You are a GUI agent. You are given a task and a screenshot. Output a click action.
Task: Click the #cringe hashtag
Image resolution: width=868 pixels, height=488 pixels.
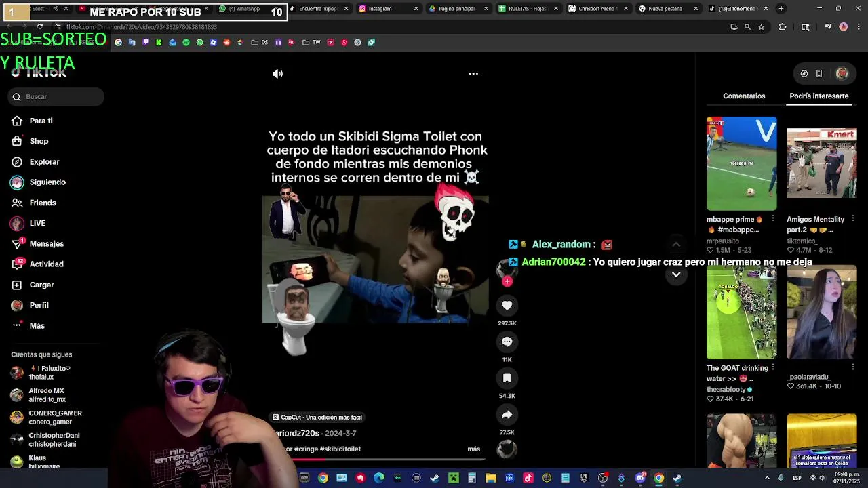point(306,449)
